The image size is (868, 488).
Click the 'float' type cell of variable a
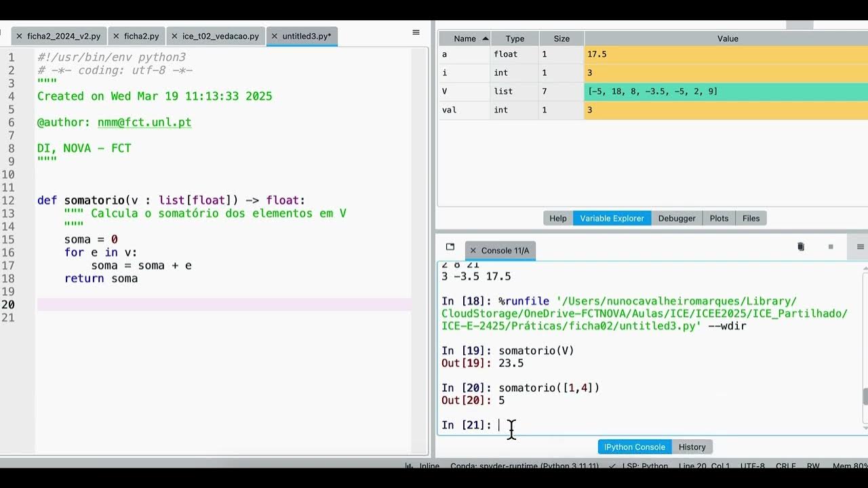(515, 54)
